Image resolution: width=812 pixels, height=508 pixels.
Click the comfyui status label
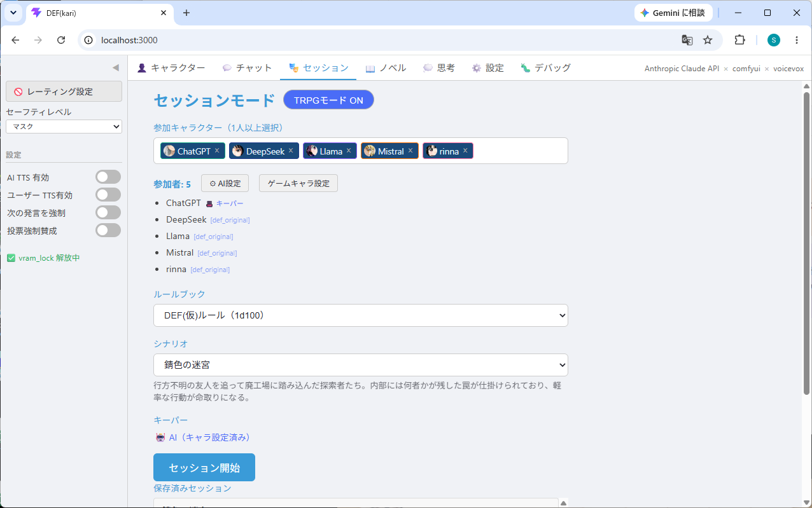coord(746,69)
